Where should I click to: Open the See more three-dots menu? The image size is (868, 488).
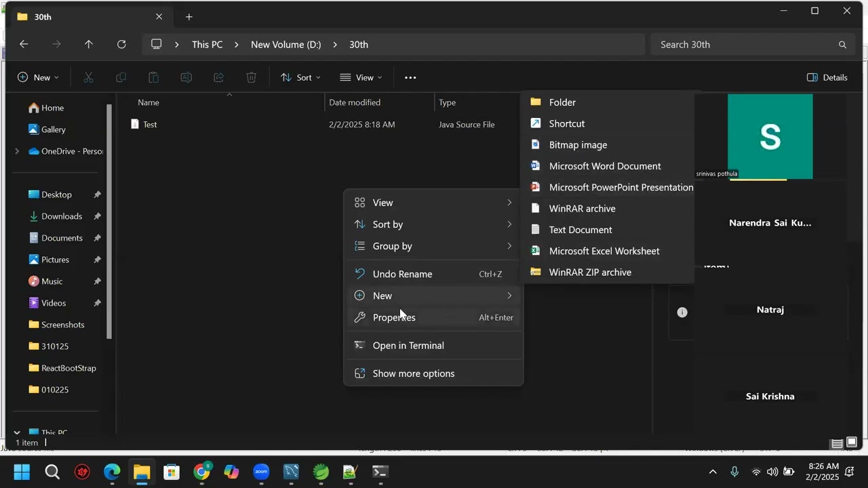(x=410, y=78)
